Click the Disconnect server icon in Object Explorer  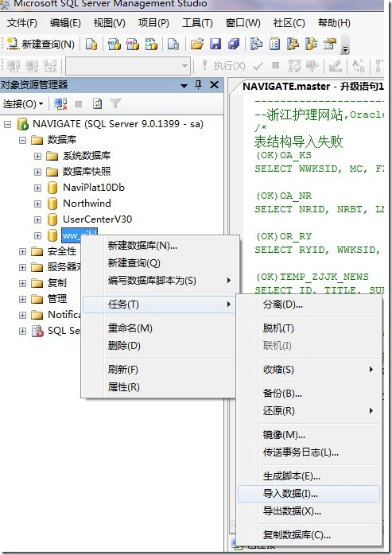[60, 104]
